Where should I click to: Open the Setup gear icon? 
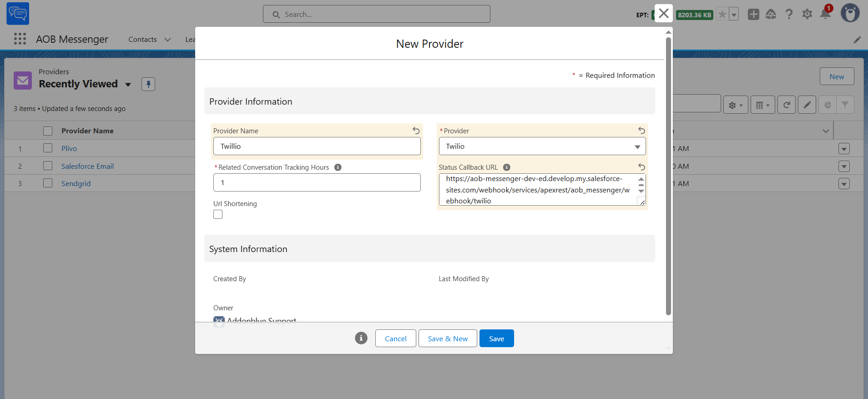click(x=807, y=14)
